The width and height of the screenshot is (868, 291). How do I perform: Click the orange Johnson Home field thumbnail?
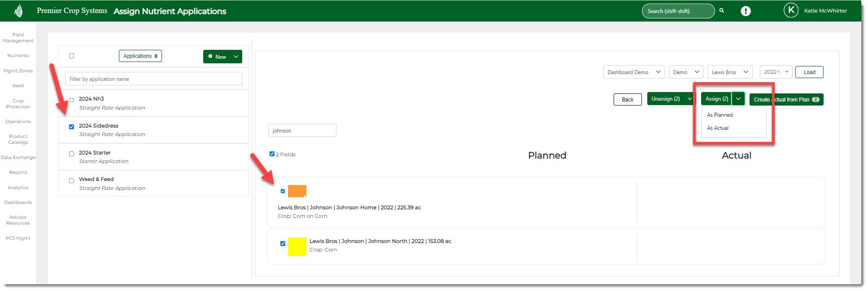click(x=297, y=191)
